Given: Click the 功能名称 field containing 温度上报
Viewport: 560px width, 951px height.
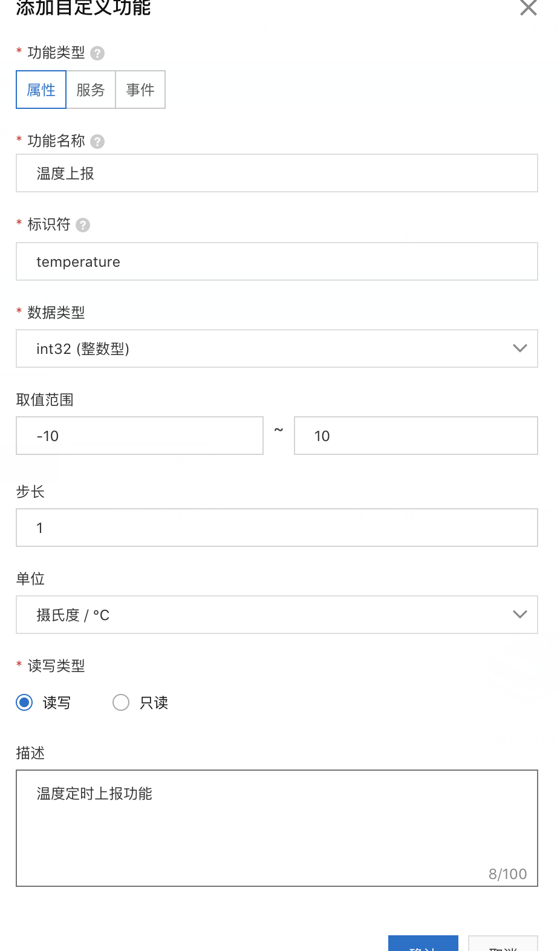Looking at the screenshot, I should click(276, 174).
